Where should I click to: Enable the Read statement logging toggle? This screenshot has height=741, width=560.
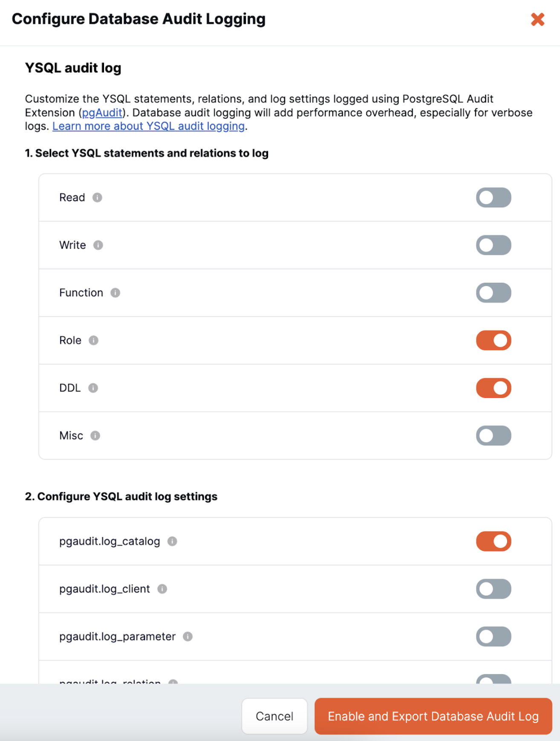pyautogui.click(x=493, y=197)
